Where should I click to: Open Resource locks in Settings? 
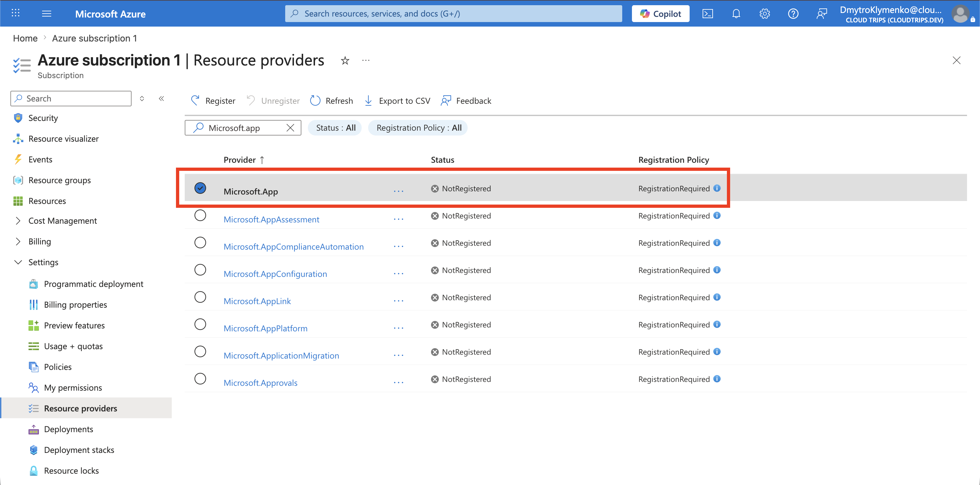click(71, 471)
